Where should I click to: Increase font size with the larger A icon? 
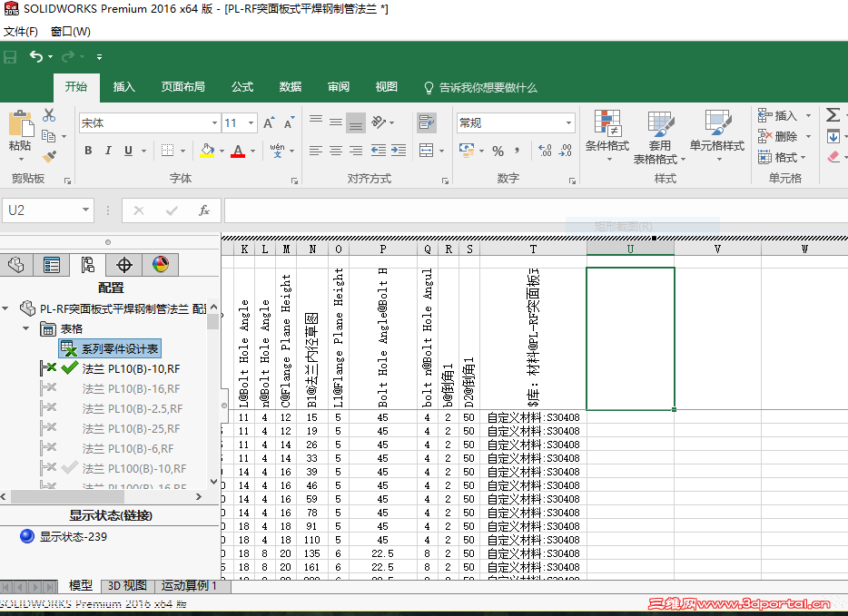pyautogui.click(x=269, y=123)
